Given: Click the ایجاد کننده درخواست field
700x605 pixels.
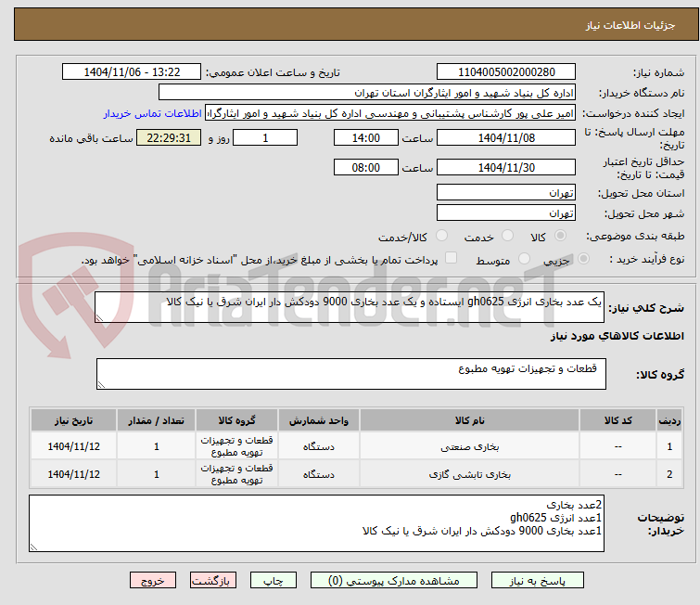Looking at the screenshot, I should (390, 113).
